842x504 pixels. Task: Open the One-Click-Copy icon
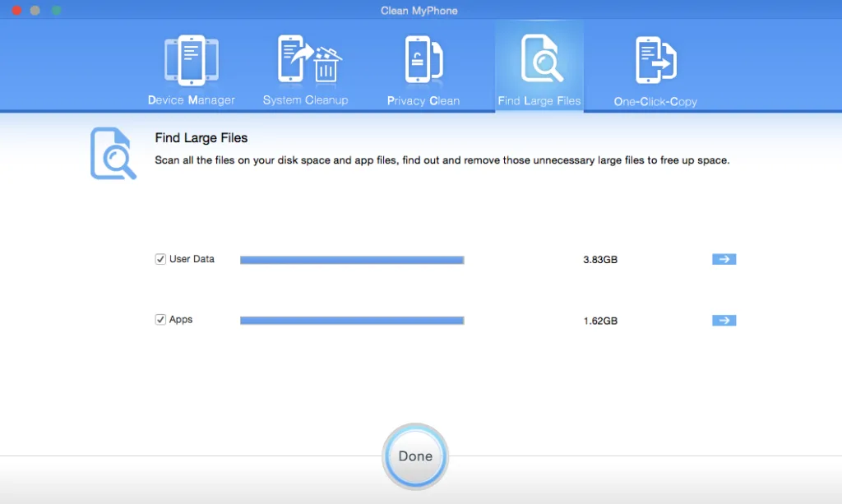[x=655, y=60]
